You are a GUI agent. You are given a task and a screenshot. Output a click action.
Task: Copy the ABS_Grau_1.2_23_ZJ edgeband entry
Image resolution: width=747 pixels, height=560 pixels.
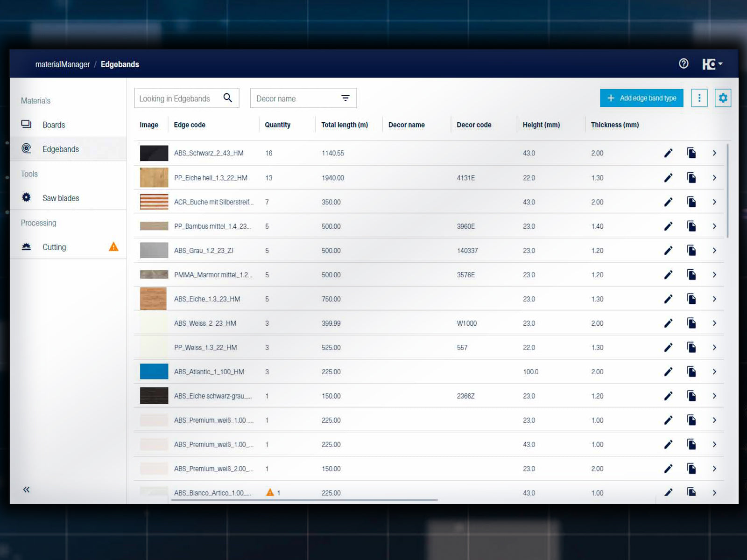coord(691,251)
